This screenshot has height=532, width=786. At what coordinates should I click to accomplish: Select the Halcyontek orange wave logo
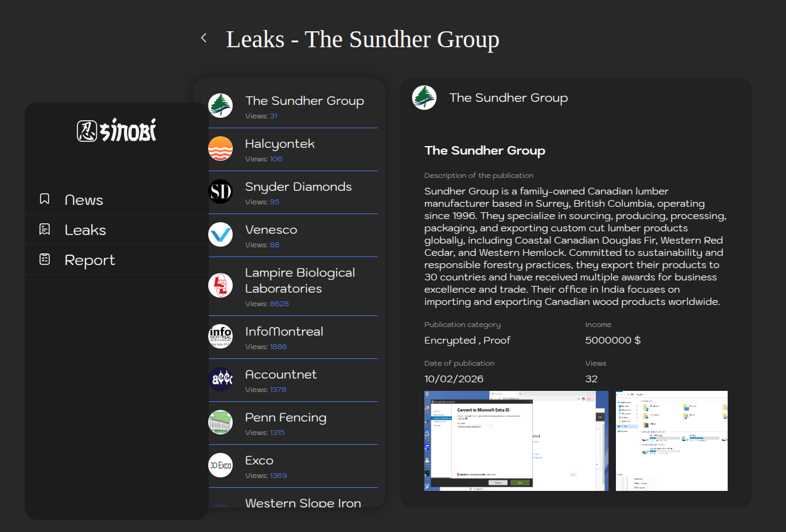pyautogui.click(x=220, y=148)
